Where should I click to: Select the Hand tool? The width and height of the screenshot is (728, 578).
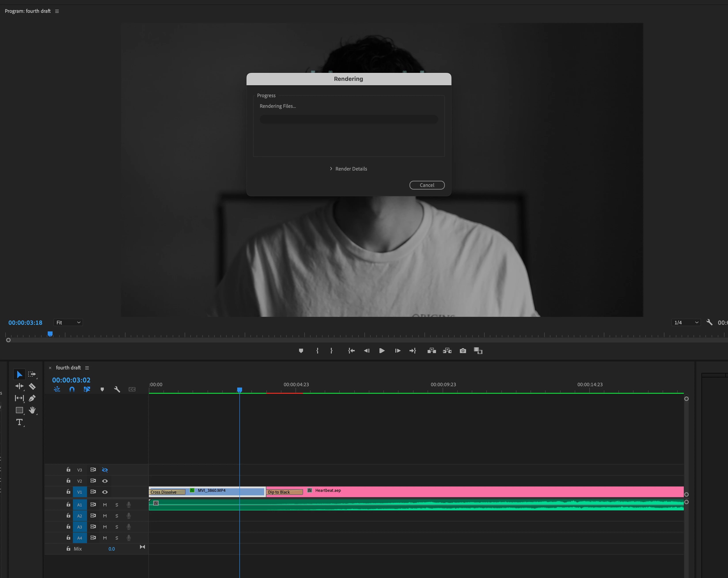(32, 410)
